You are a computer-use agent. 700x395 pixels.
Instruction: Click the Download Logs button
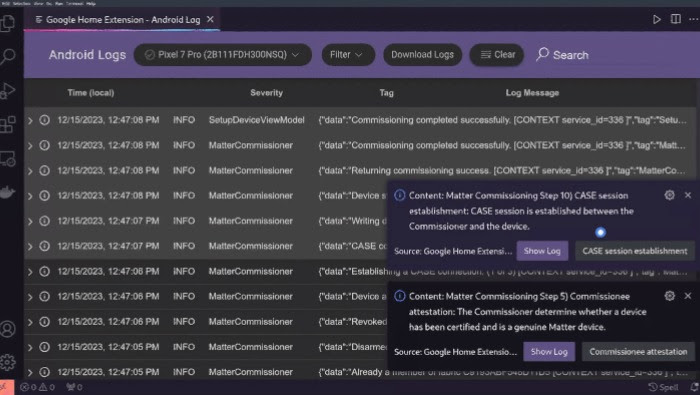pos(422,55)
